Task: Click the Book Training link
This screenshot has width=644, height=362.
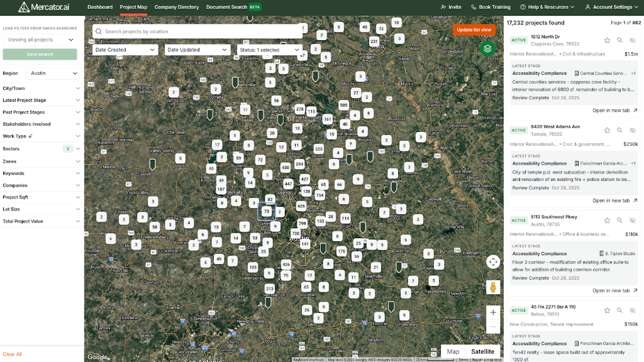Action: tap(491, 7)
